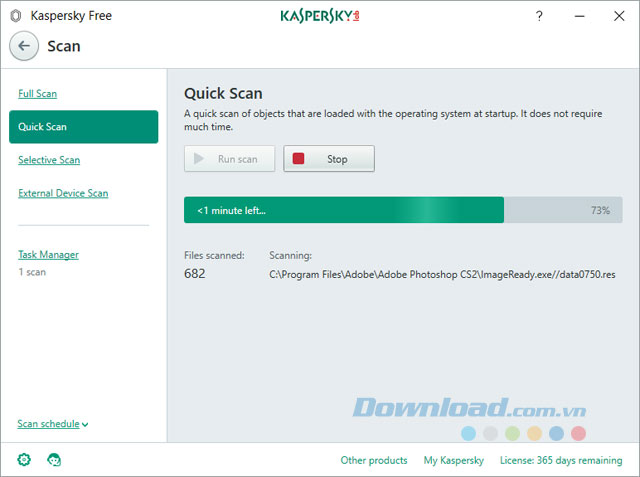640x477 pixels.
Task: Open the support agent icon at bottom left
Action: coord(54,460)
